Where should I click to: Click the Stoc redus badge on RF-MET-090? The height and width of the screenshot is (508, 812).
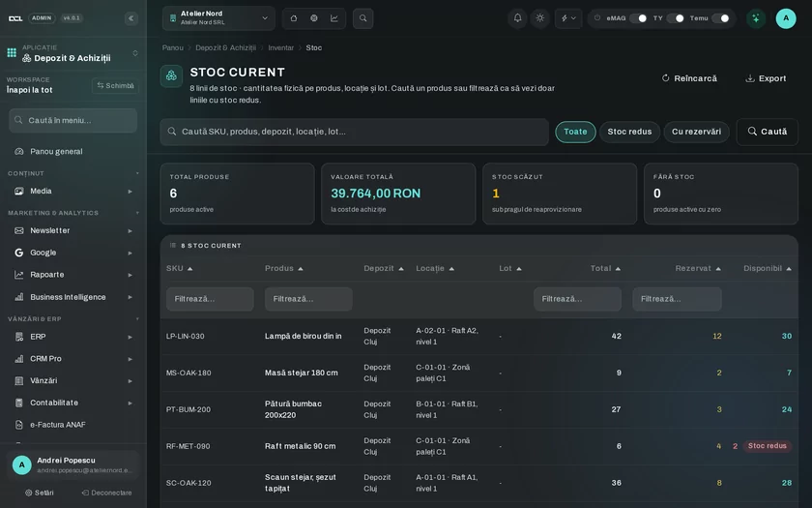click(767, 446)
